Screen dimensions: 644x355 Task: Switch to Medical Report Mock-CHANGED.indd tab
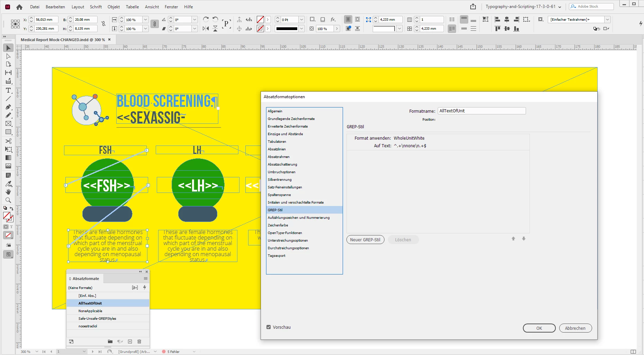(x=63, y=40)
